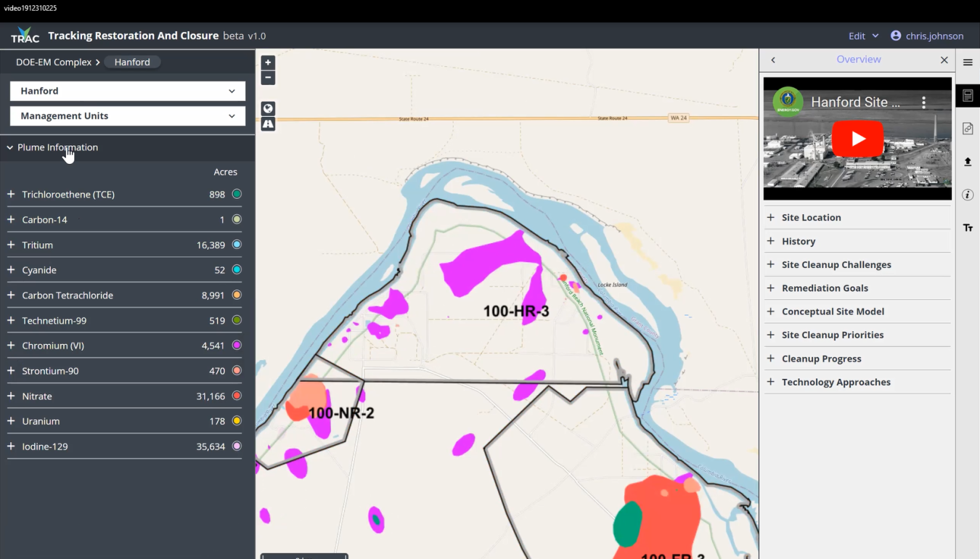Expand the Tritium plume entry
Screen dimensions: 980x559
point(9,245)
